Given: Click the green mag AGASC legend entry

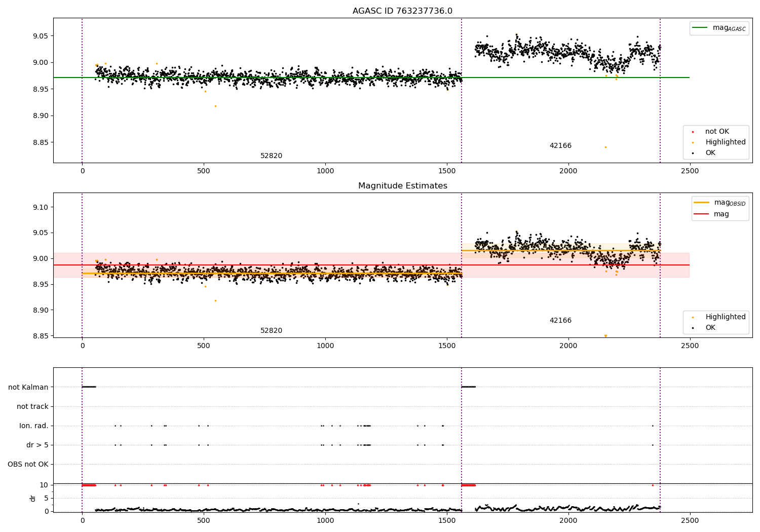Looking at the screenshot, I should tap(719, 28).
